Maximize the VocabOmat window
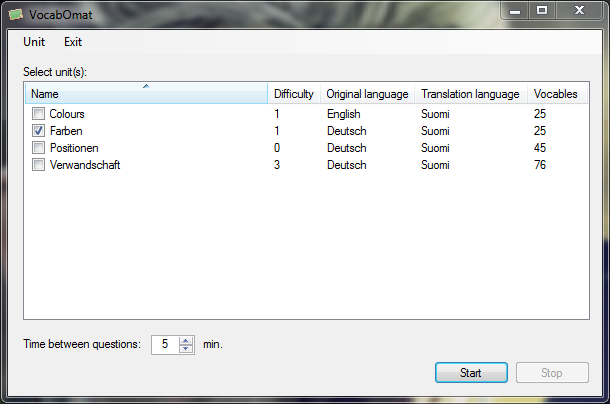610x404 pixels. click(x=542, y=11)
